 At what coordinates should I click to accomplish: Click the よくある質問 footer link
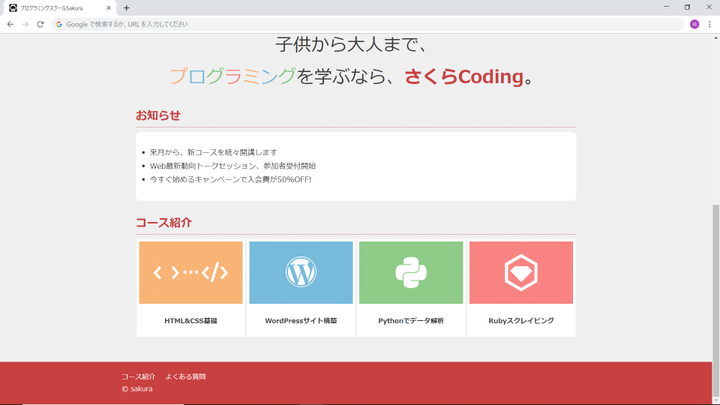click(186, 377)
